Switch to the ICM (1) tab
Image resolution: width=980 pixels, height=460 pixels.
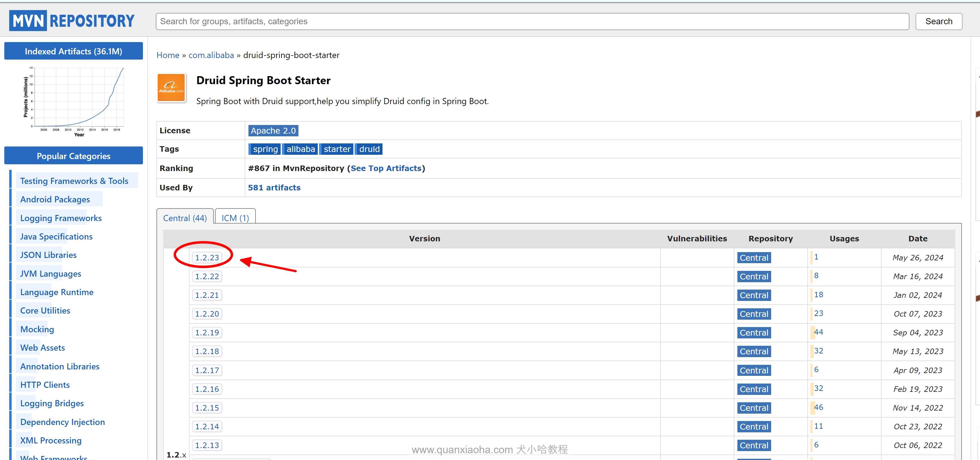pos(235,218)
